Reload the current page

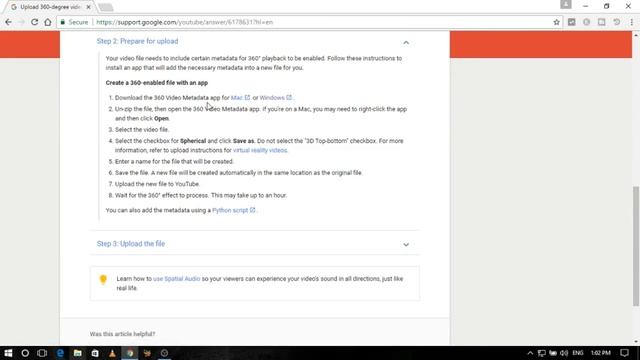pos(34,22)
